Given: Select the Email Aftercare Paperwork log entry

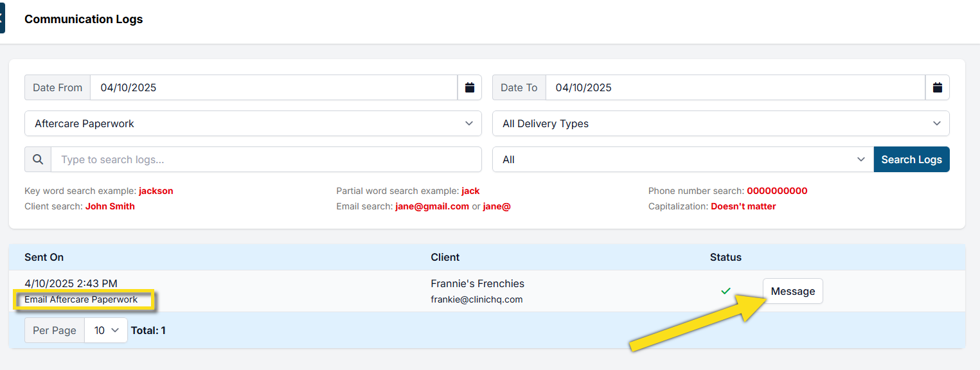Looking at the screenshot, I should 81,299.
